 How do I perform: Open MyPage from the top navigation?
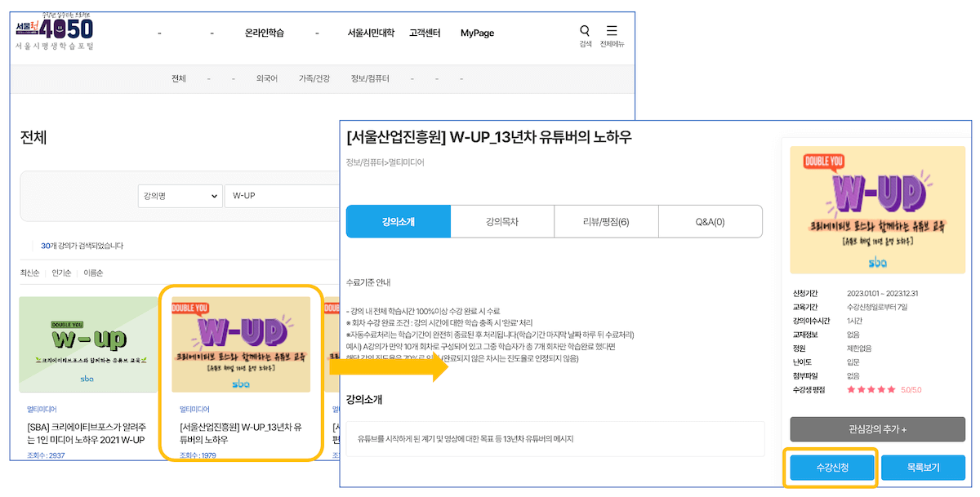477,33
